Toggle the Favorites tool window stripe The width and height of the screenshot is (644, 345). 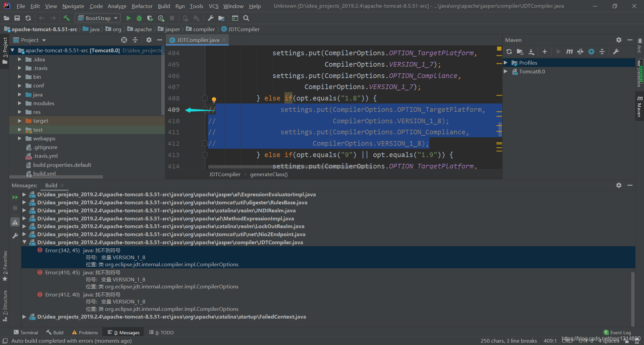[5, 266]
